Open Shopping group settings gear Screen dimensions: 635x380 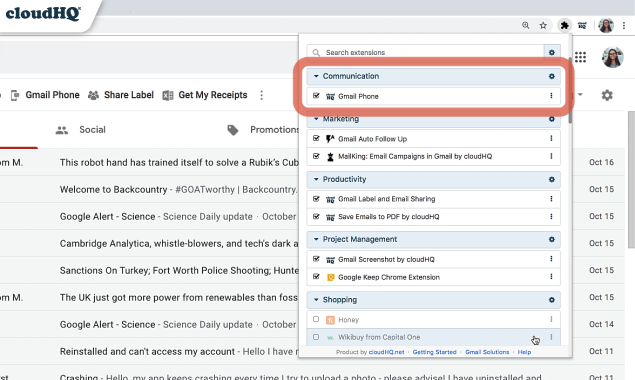(552, 300)
